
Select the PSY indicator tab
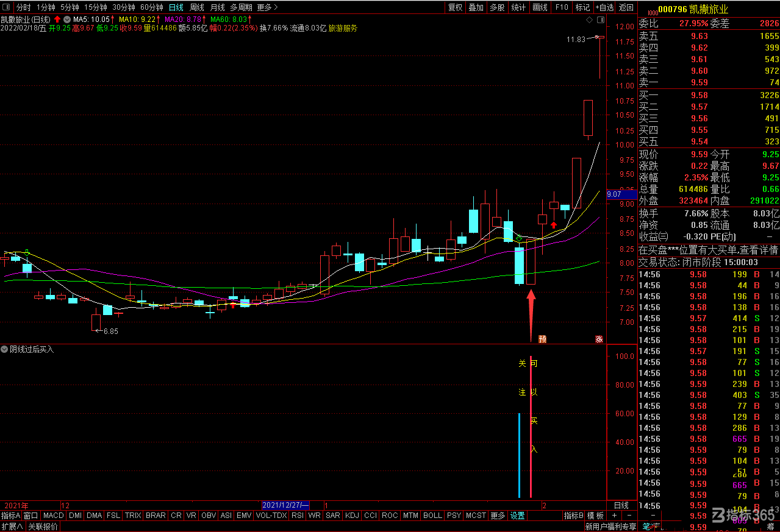click(x=454, y=516)
